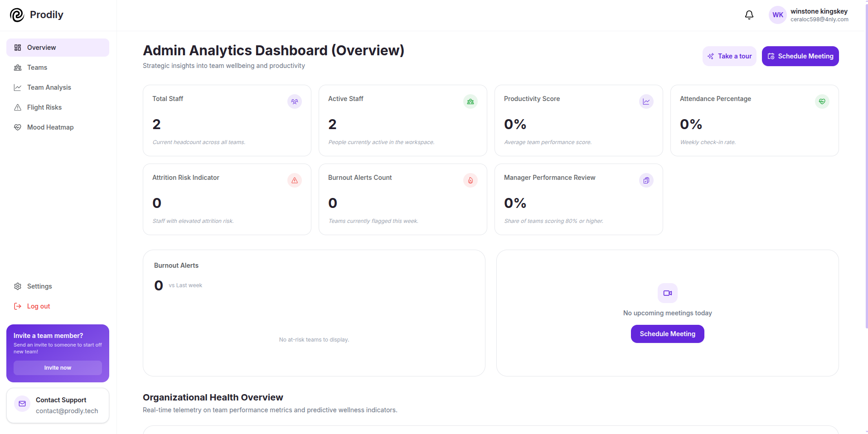Click the Flight Risks triangle icon
Viewport: 868px width, 434px height.
18,107
